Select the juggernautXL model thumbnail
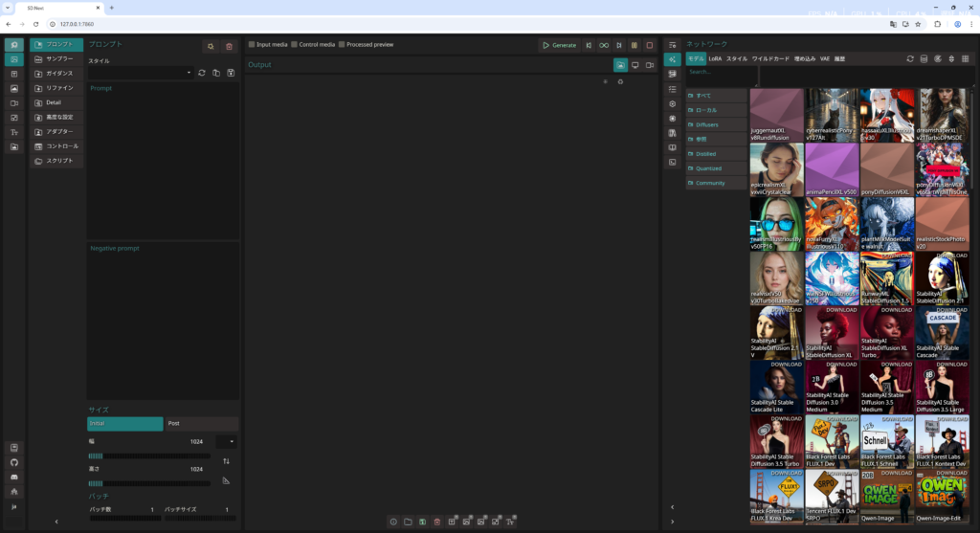980x533 pixels. [776, 116]
